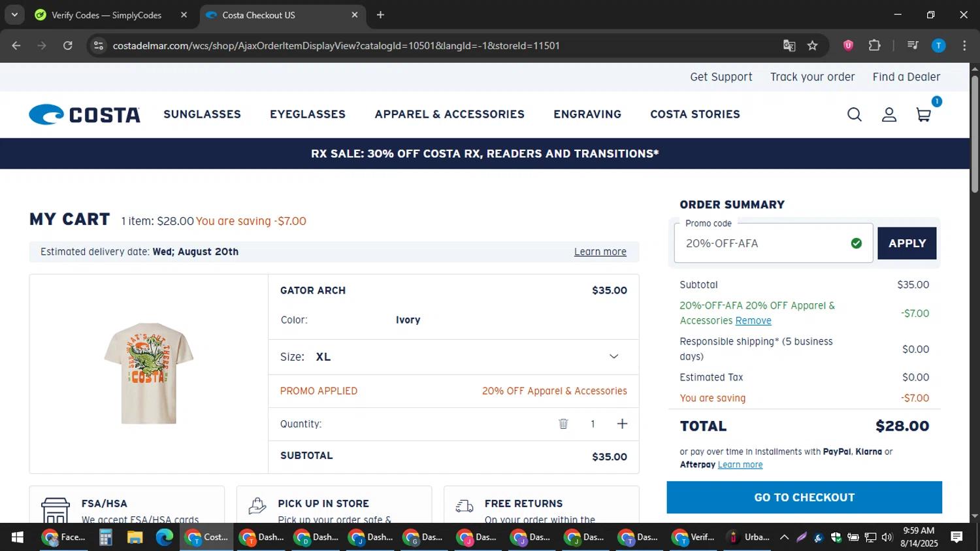Open Chrome three-dot menu
The image size is (980, 551).
[964, 46]
